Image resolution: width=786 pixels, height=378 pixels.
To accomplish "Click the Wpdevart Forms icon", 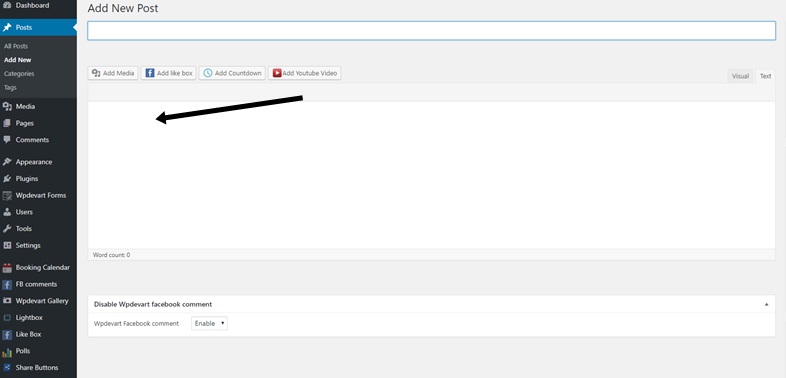I will point(7,196).
